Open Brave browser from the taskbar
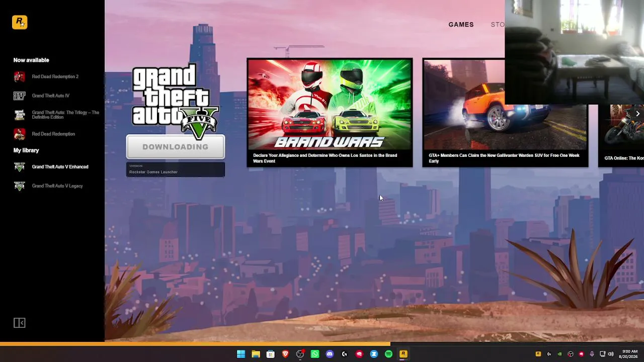644x362 pixels. (x=285, y=354)
